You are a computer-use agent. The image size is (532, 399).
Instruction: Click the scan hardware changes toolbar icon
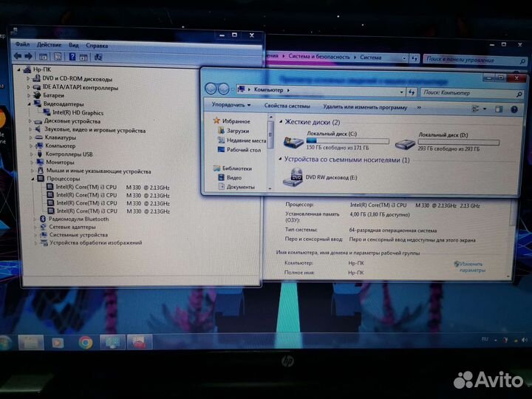[x=98, y=57]
